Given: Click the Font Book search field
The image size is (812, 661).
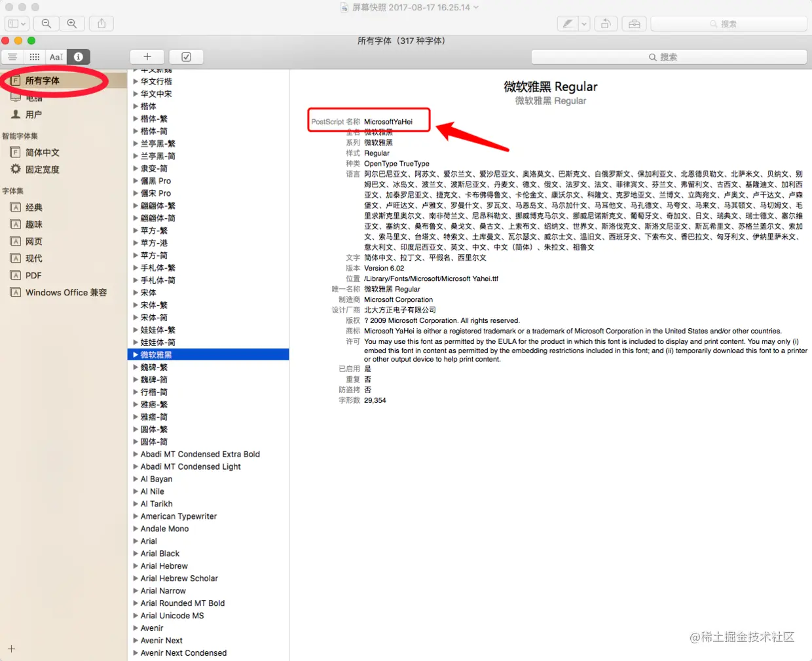Looking at the screenshot, I should point(668,56).
